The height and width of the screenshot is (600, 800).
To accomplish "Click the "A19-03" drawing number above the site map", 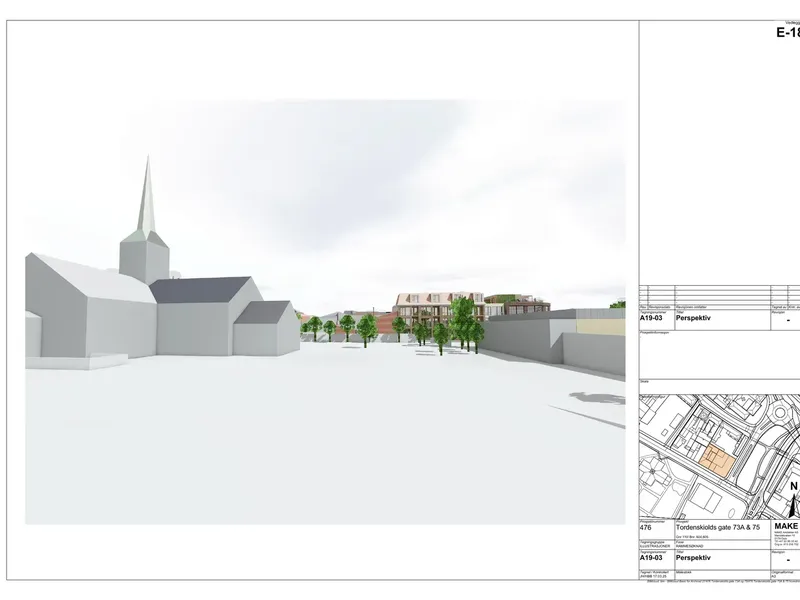I will pos(651,318).
